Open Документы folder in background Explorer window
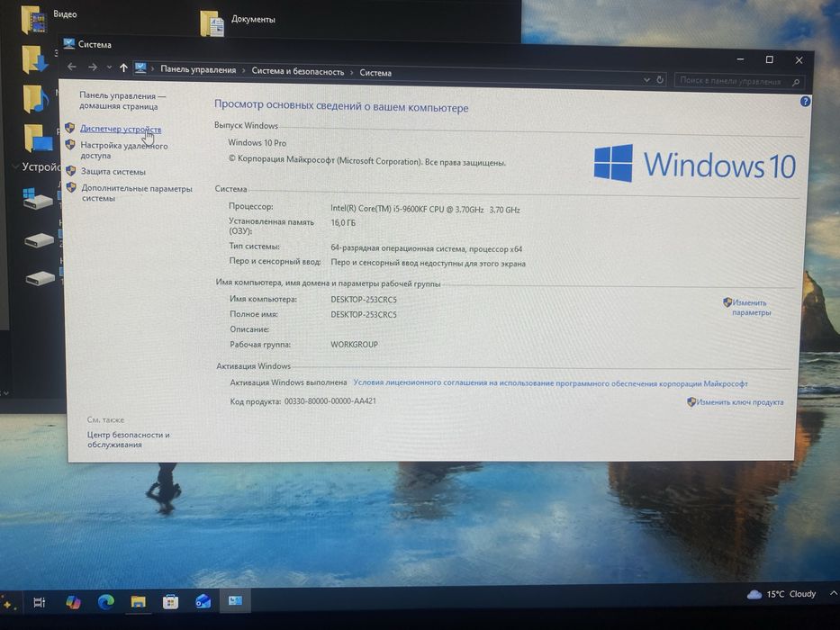 tap(238, 22)
